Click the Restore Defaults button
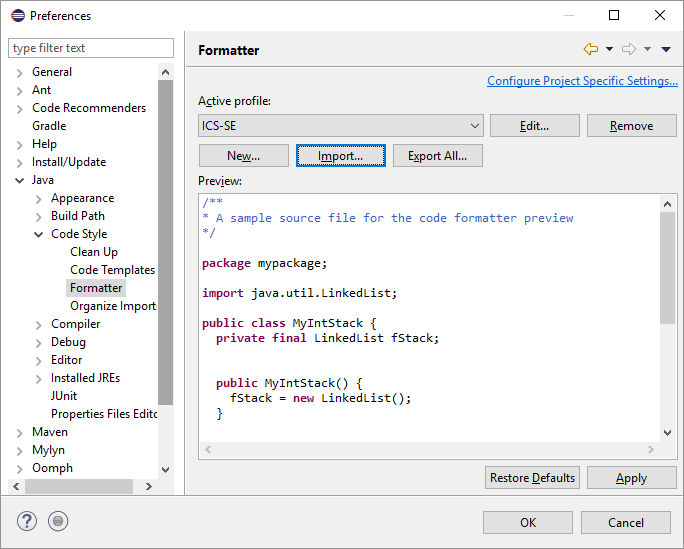Screen dimensions: 684x549 click(532, 478)
